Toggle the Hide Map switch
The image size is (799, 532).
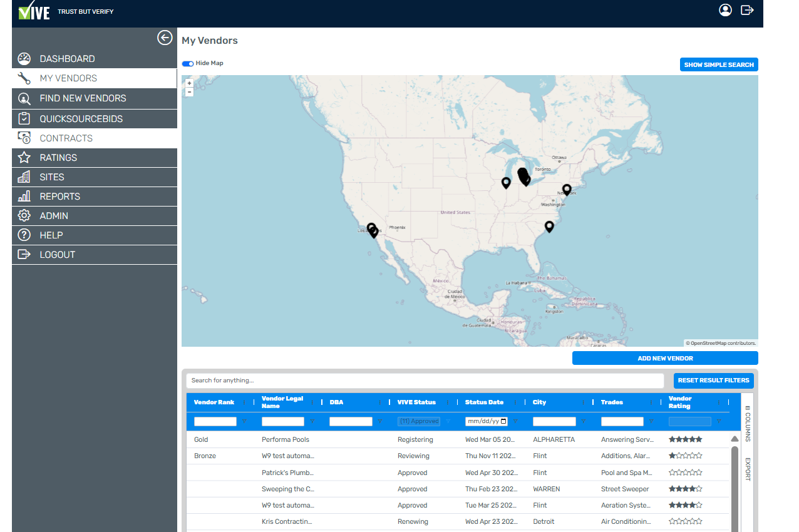[188, 63]
